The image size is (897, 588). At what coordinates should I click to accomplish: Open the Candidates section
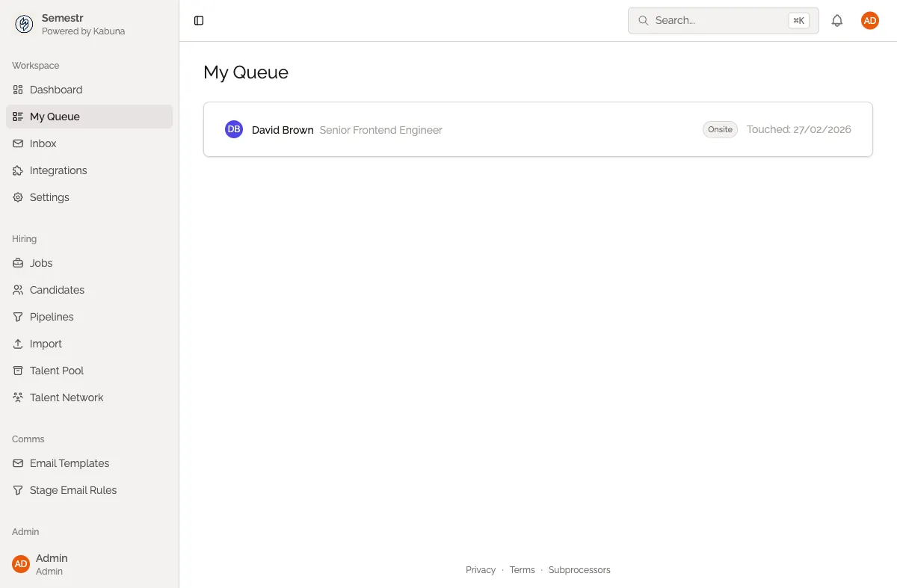tap(56, 290)
